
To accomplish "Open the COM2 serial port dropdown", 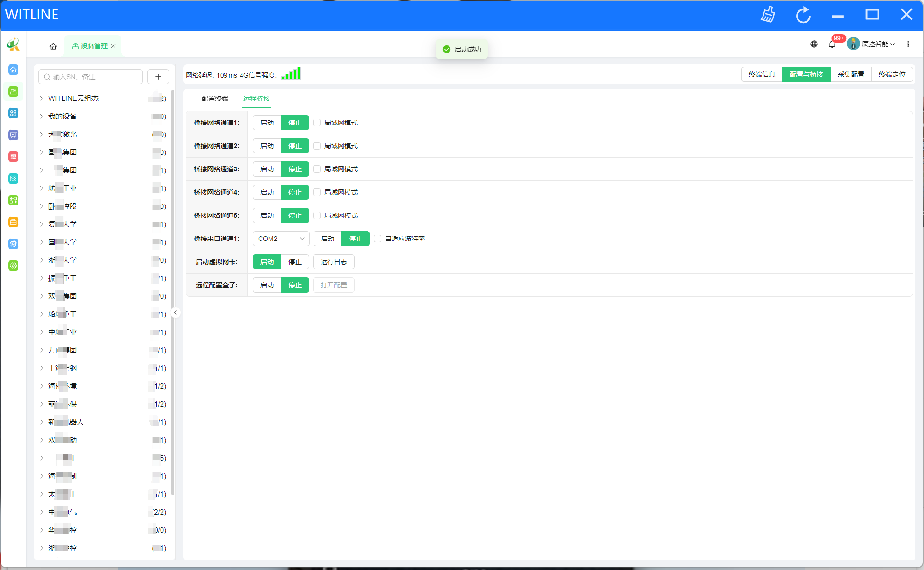I will (281, 239).
